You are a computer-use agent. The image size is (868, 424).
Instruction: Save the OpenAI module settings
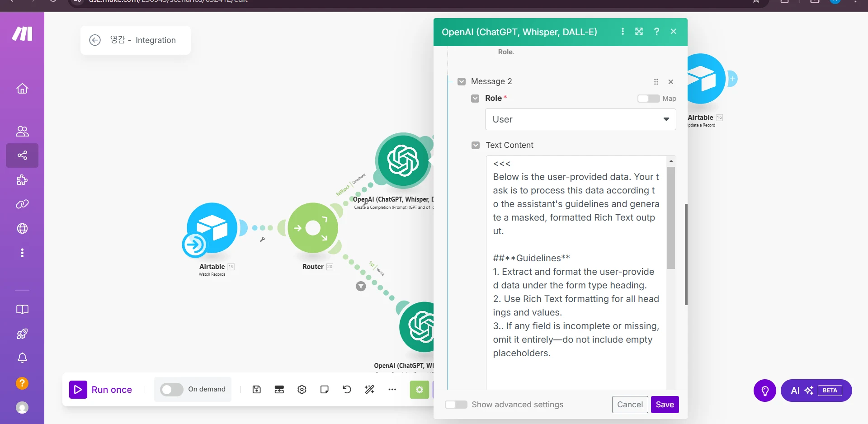tap(665, 405)
